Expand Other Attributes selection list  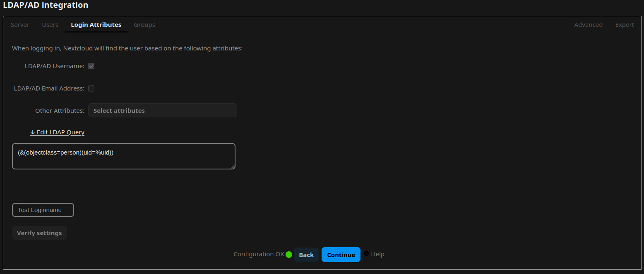click(x=162, y=110)
